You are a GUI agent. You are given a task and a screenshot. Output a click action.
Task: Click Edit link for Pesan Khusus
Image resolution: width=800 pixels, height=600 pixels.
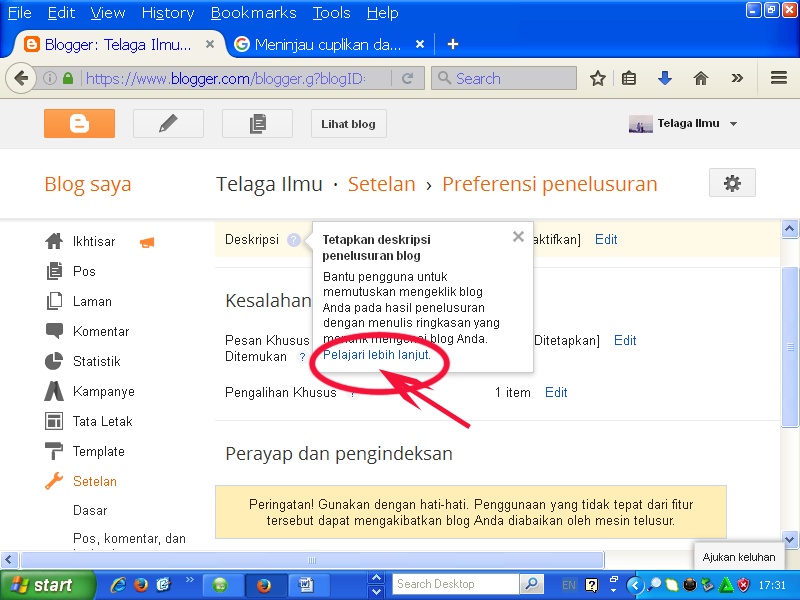[x=625, y=340]
